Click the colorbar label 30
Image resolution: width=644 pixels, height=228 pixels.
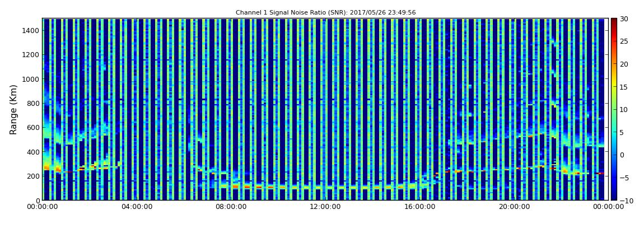pyautogui.click(x=623, y=19)
